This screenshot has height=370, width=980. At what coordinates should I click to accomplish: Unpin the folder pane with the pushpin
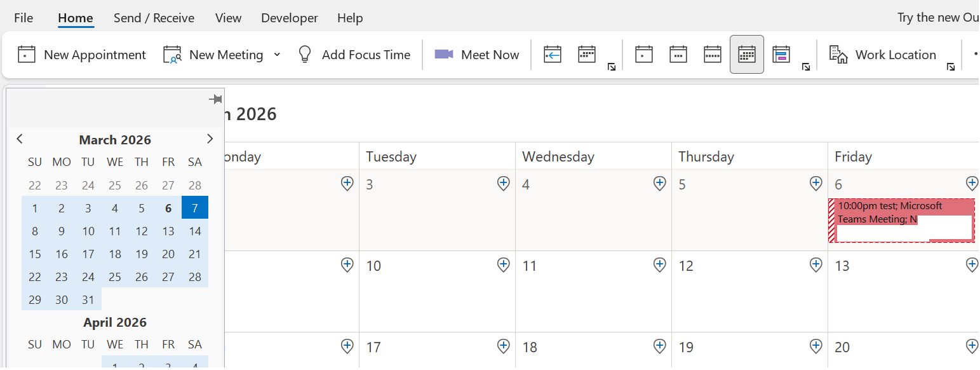coord(215,99)
